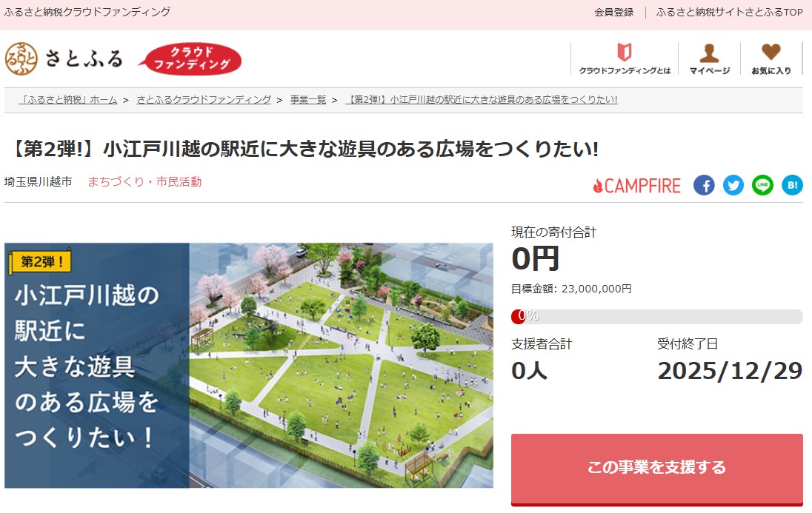Click 会員登録 link in top bar

click(x=613, y=12)
